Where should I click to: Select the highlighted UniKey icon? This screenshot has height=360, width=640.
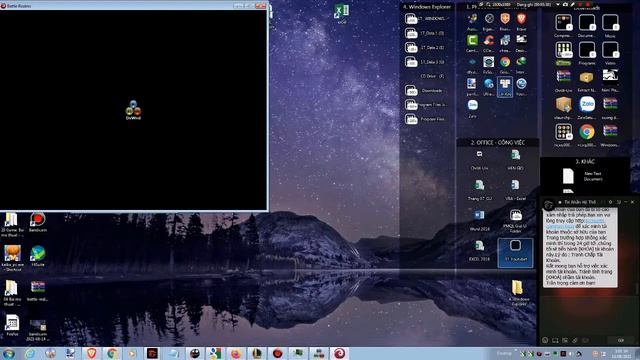[x=505, y=87]
